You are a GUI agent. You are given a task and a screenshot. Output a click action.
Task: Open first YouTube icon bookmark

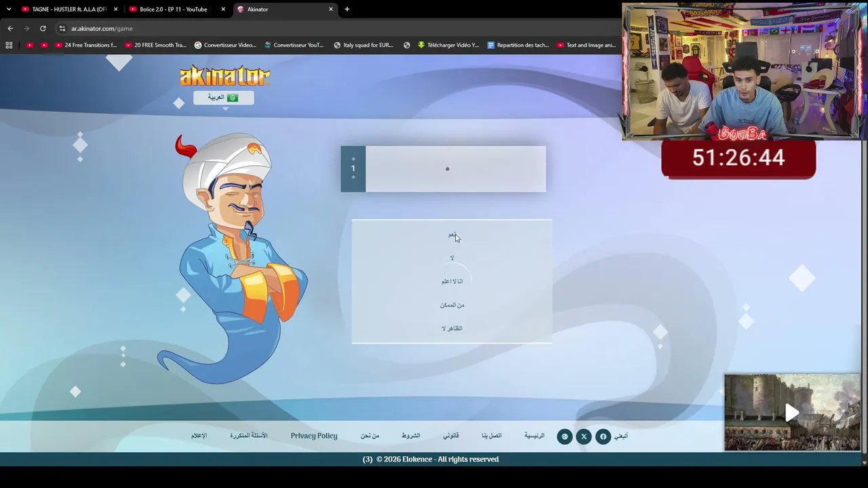[x=30, y=45]
